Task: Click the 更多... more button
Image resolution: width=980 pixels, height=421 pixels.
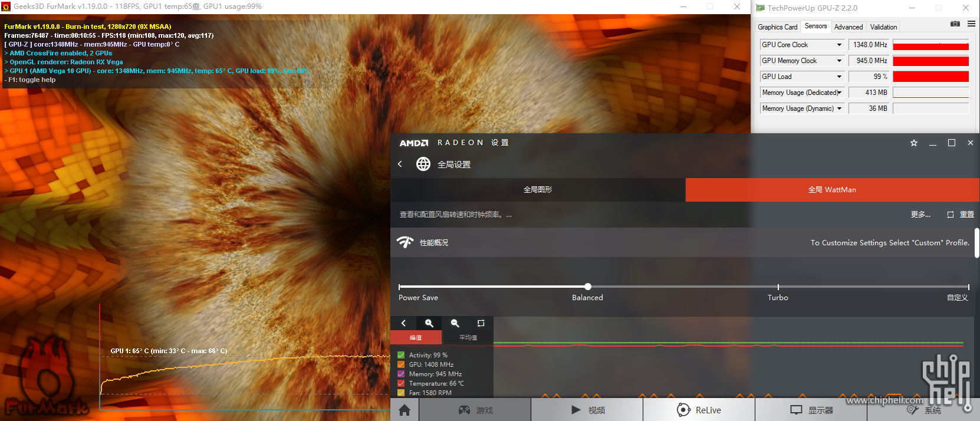Action: point(920,215)
